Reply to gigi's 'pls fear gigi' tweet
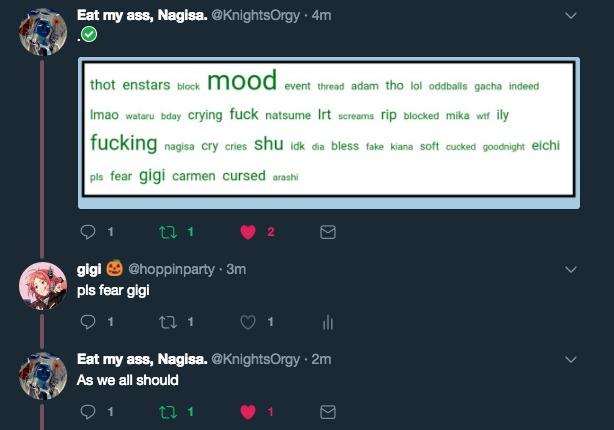614x430 pixels. pos(88,322)
